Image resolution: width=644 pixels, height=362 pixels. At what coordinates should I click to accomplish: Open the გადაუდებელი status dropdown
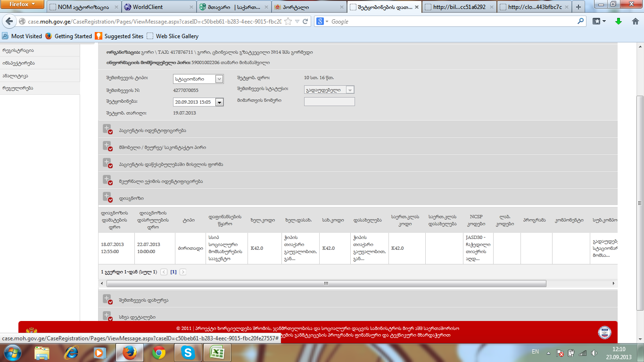click(350, 90)
